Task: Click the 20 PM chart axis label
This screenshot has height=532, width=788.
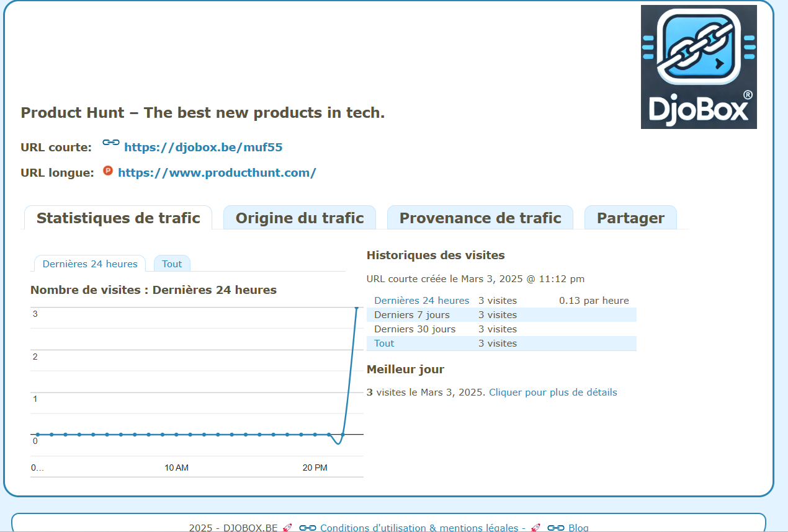Action: tap(315, 468)
